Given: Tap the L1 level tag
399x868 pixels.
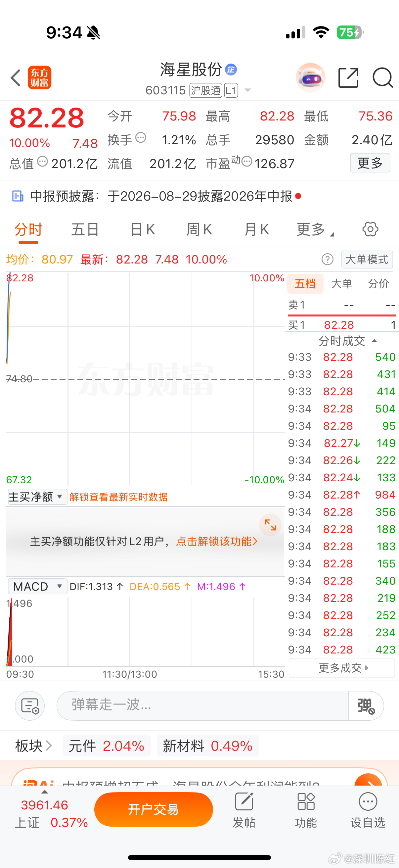Looking at the screenshot, I should click(231, 90).
